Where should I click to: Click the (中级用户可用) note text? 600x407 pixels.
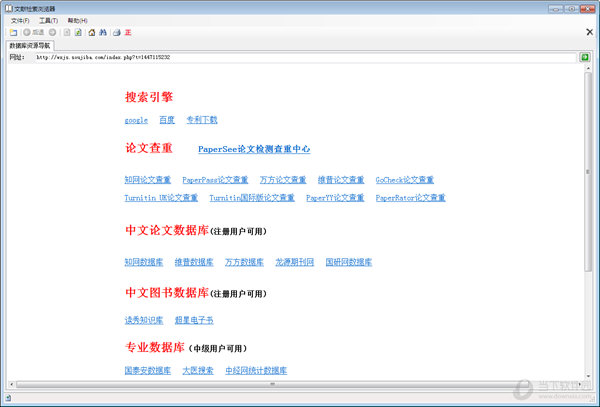(x=218, y=348)
